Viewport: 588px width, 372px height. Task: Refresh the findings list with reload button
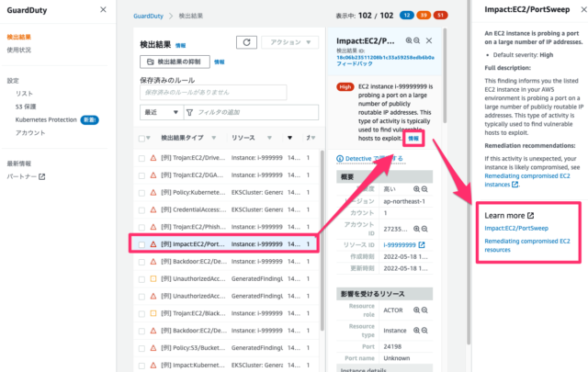[246, 42]
